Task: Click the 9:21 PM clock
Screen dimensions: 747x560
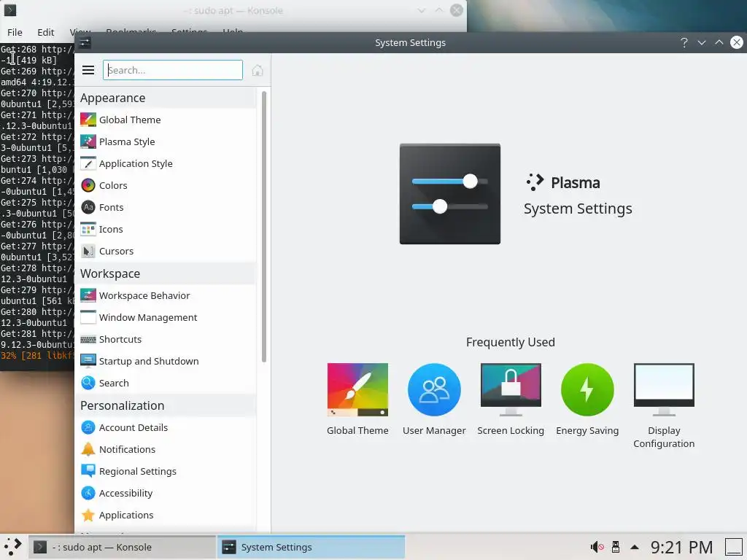Action: click(x=682, y=547)
